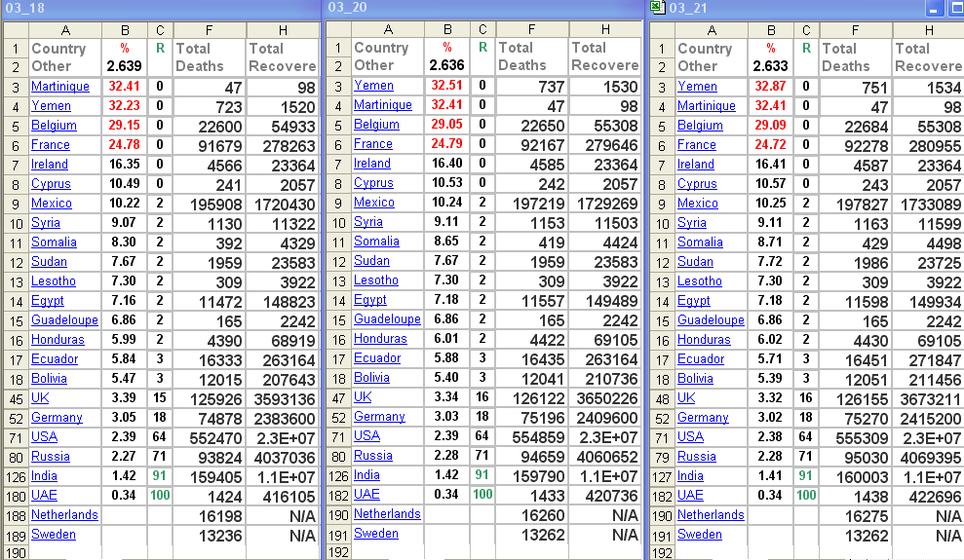Follow the Ecuador link in window 03_21
The width and height of the screenshot is (964, 560).
701,358
